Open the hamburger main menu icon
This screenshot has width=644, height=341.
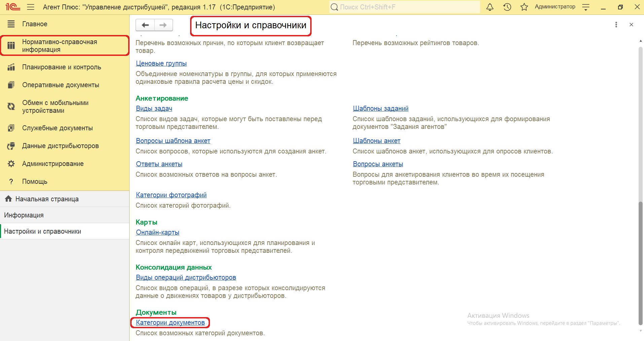coord(31,7)
